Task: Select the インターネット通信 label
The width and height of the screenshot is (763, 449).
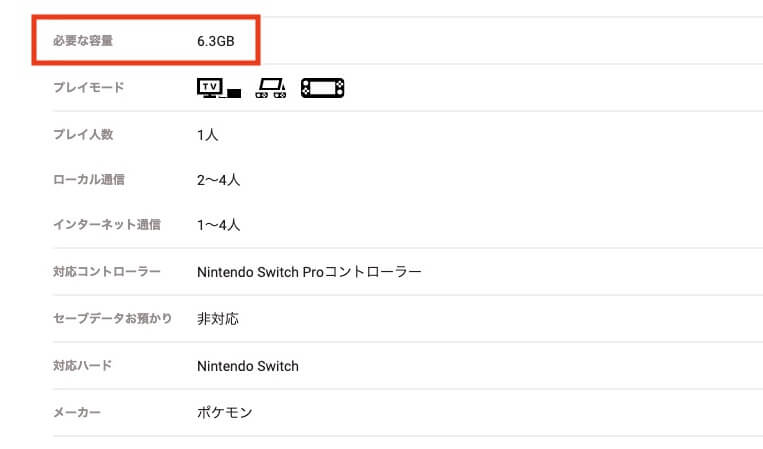Action: pyautogui.click(x=107, y=224)
